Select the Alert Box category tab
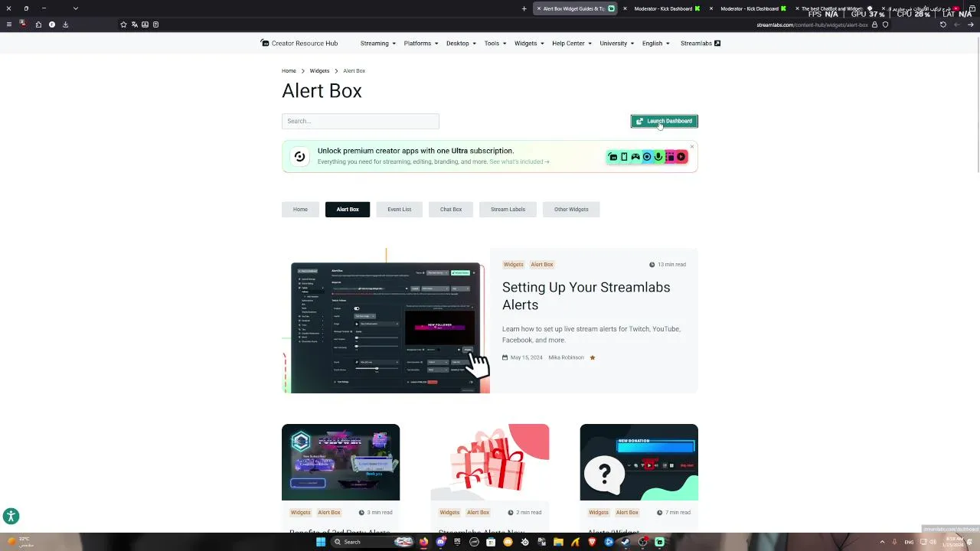 pyautogui.click(x=348, y=209)
